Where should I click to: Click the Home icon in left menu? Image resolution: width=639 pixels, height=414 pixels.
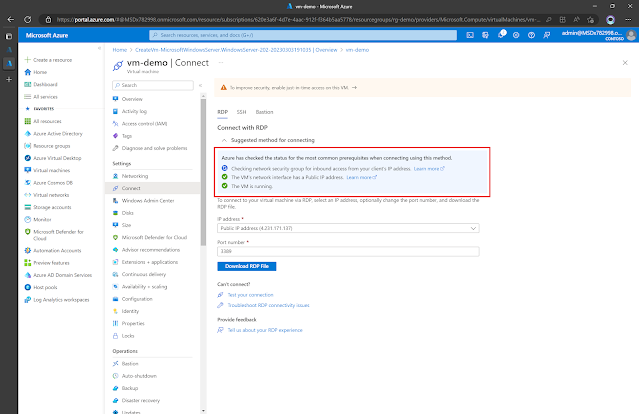click(28, 72)
